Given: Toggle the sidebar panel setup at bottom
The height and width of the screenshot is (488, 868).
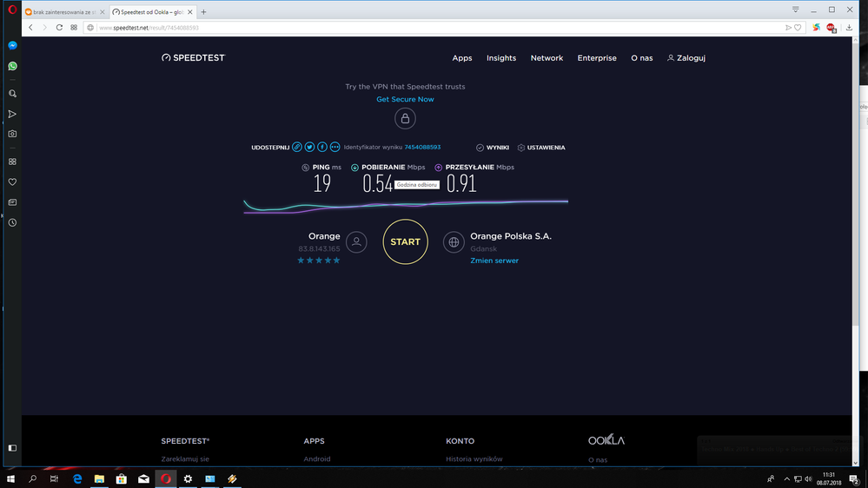Looking at the screenshot, I should [12, 447].
